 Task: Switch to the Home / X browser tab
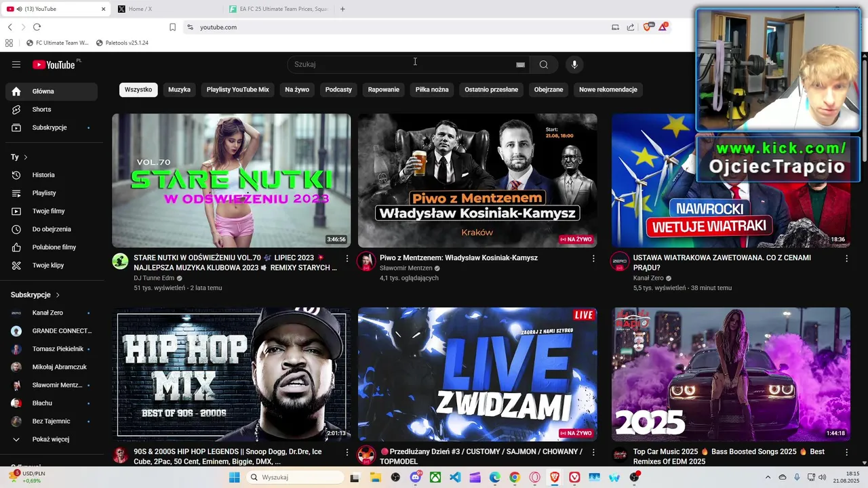(167, 9)
